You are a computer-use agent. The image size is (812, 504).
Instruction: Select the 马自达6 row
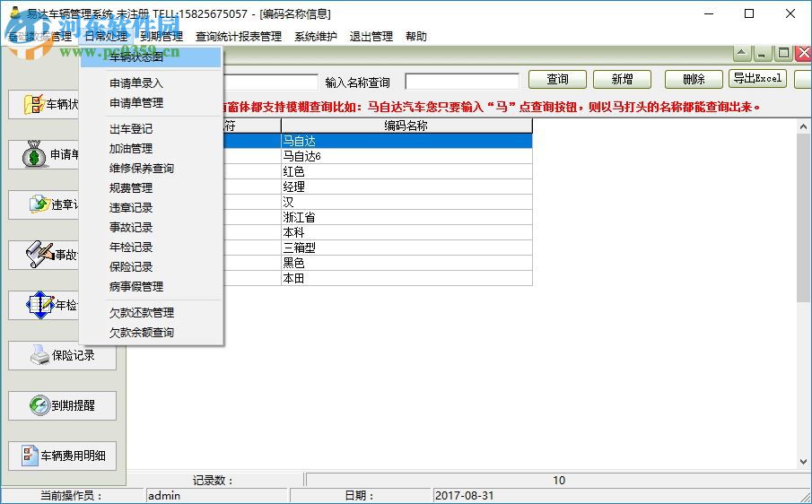pyautogui.click(x=406, y=156)
